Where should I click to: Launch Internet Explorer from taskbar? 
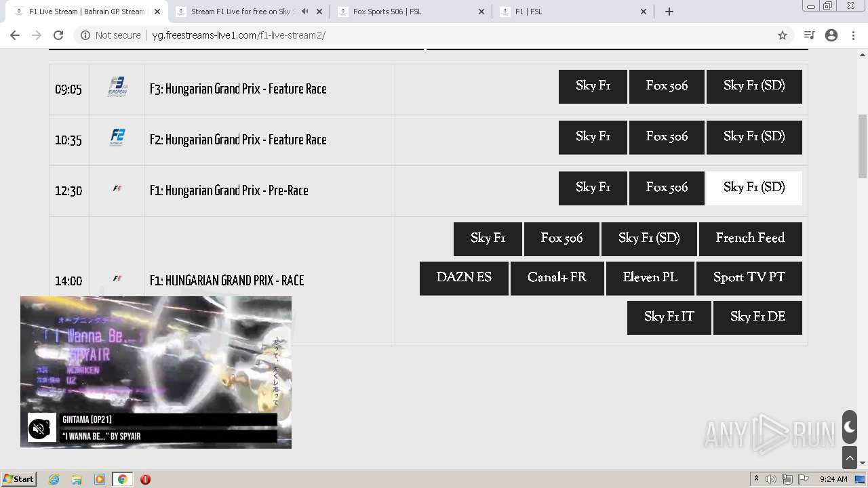54,479
